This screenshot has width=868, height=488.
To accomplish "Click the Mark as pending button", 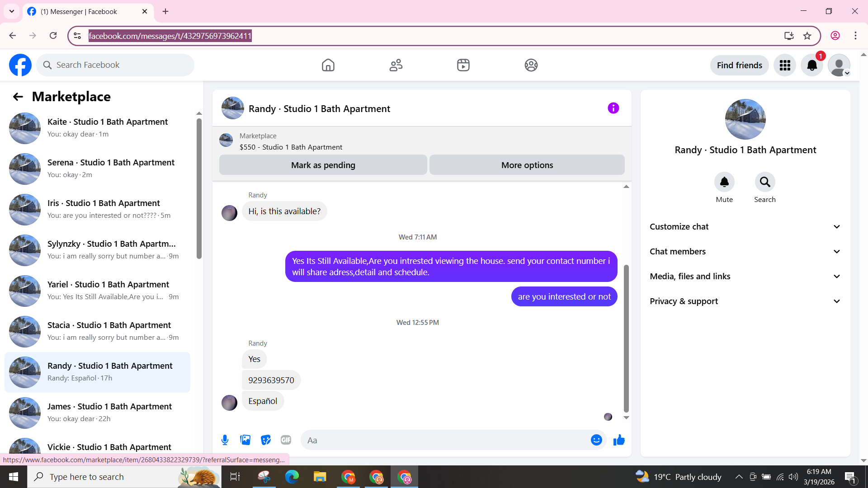I will click(323, 165).
